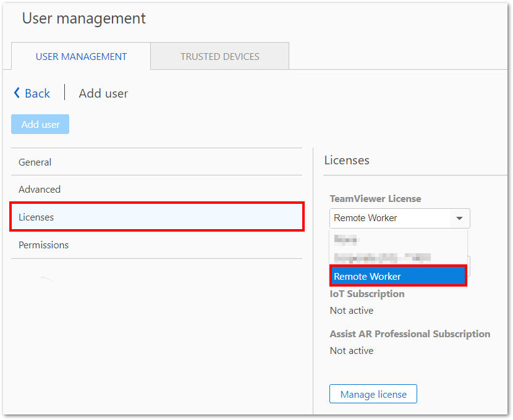The image size is (513, 420).
Task: Switch to the TRUSTED DEVICES tab
Action: [x=220, y=56]
